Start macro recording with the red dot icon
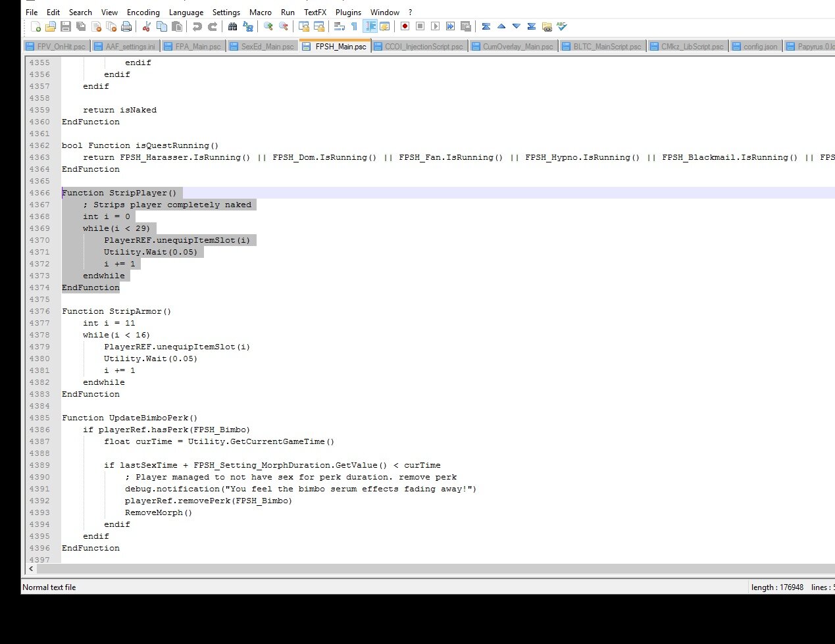 coord(405,26)
